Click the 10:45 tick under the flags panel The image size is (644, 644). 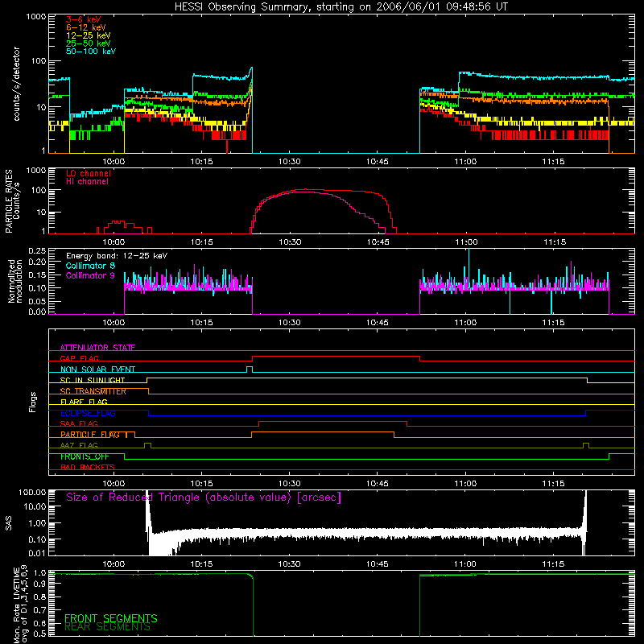point(377,484)
